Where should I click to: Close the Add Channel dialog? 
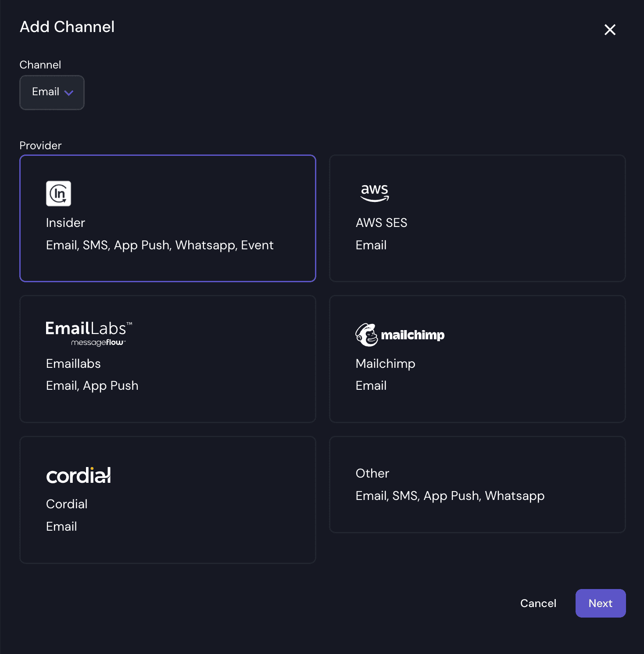[x=610, y=30]
